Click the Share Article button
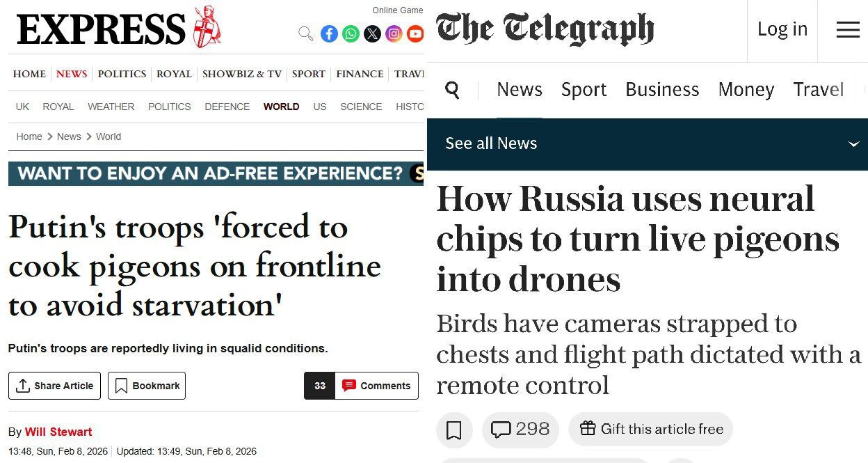 [55, 386]
